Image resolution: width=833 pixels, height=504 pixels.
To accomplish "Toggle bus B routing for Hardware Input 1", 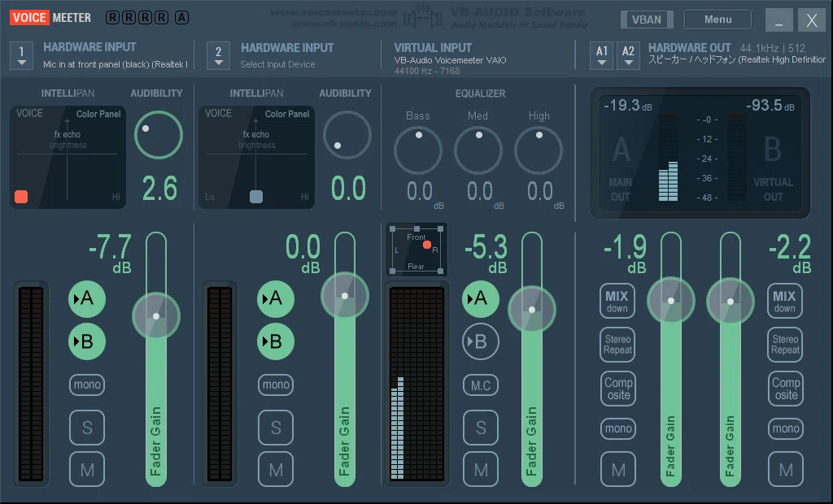I will (x=86, y=341).
